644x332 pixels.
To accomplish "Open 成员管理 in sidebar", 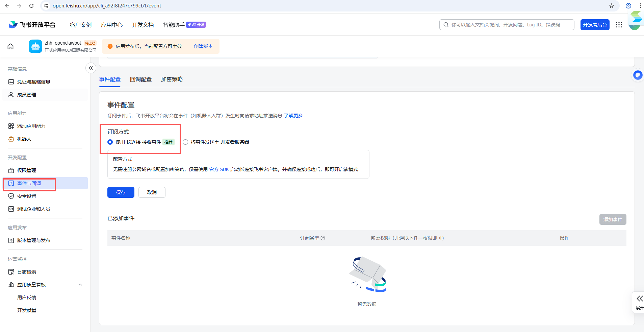I will 27,95.
